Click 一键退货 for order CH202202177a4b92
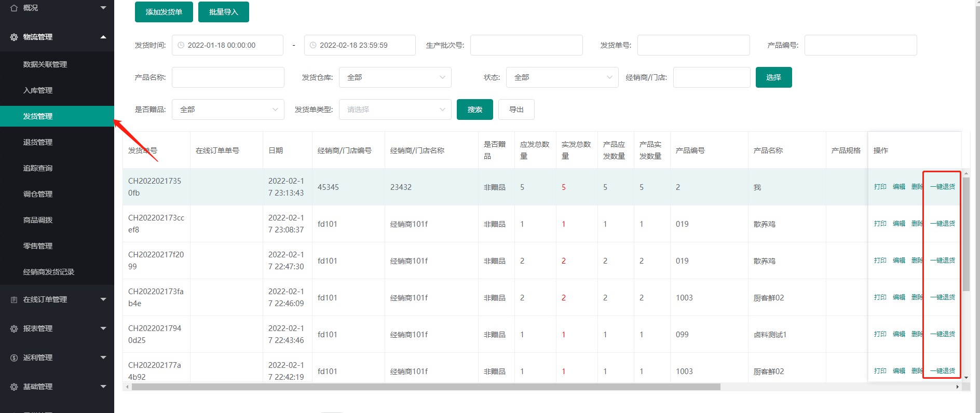The width and height of the screenshot is (980, 413). pos(943,371)
